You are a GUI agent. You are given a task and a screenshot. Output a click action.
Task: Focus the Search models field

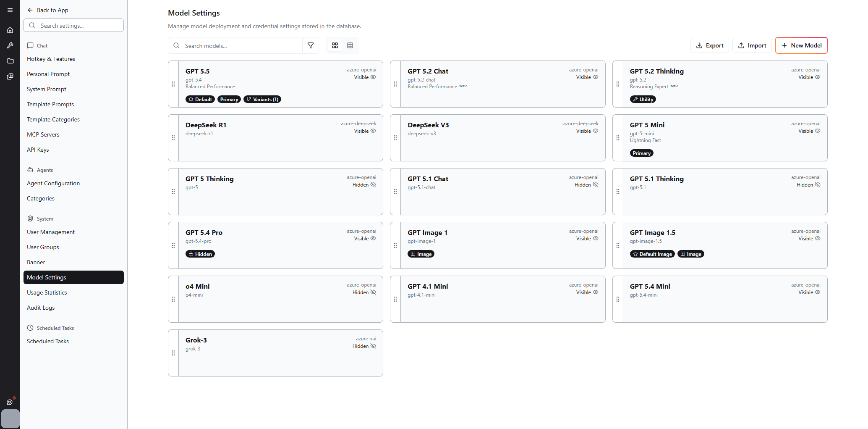235,45
